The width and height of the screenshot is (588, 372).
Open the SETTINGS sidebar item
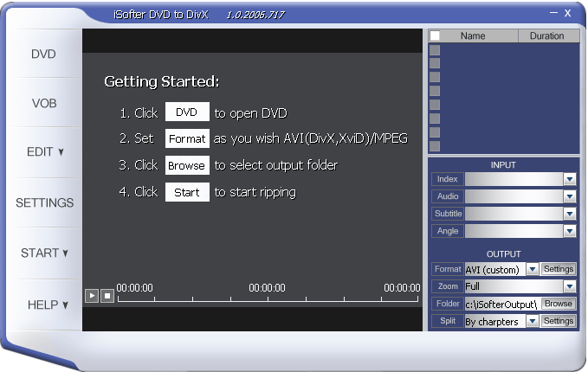tap(45, 202)
